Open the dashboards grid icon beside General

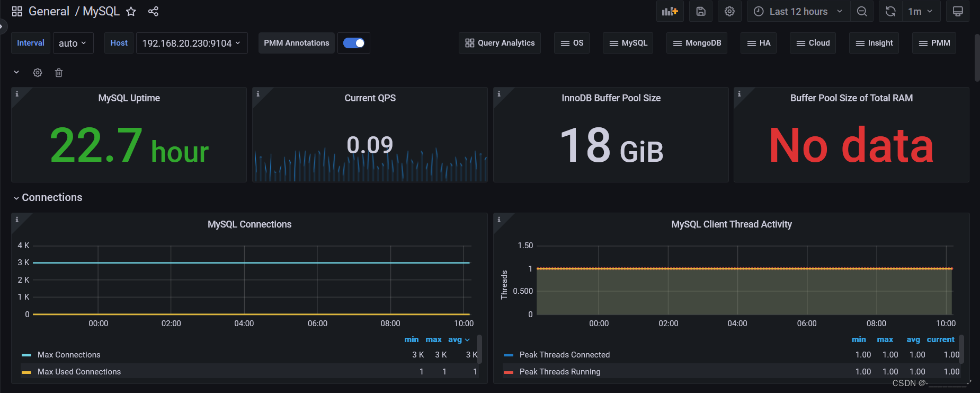click(17, 11)
